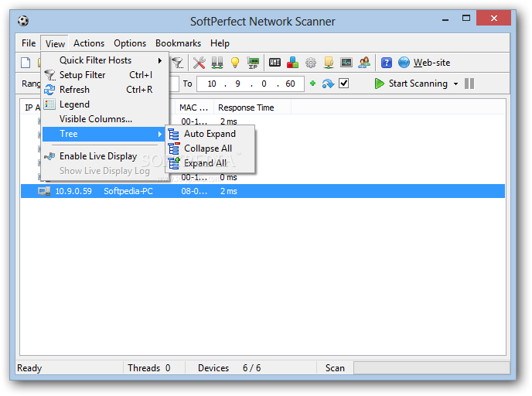Open the Start Scanning dropdown arrow
The height and width of the screenshot is (396, 532).
click(455, 84)
